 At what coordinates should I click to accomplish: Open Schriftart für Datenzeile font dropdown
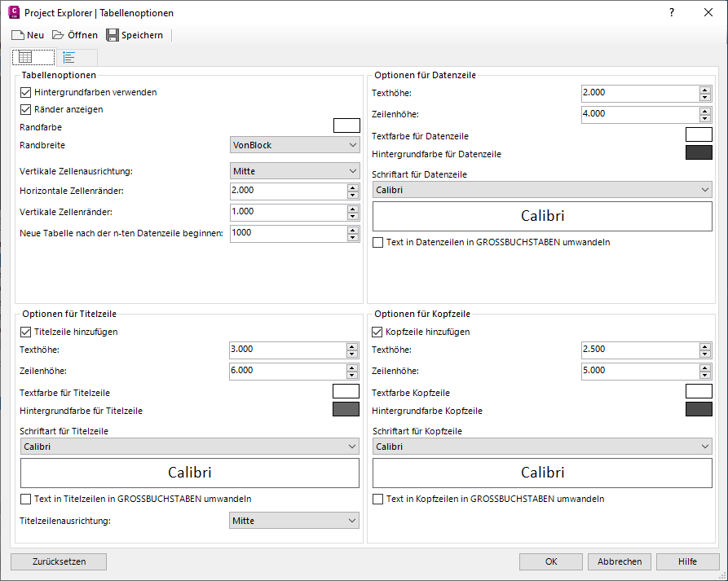542,190
